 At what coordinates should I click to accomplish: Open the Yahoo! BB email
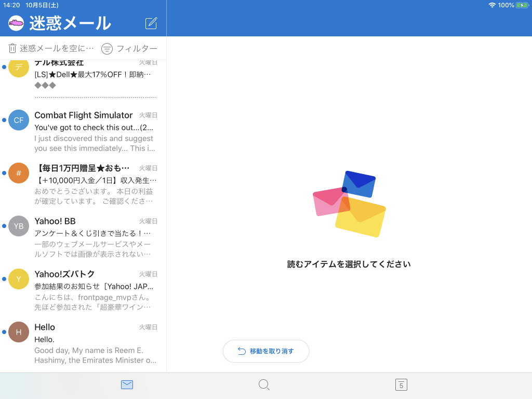point(83,237)
